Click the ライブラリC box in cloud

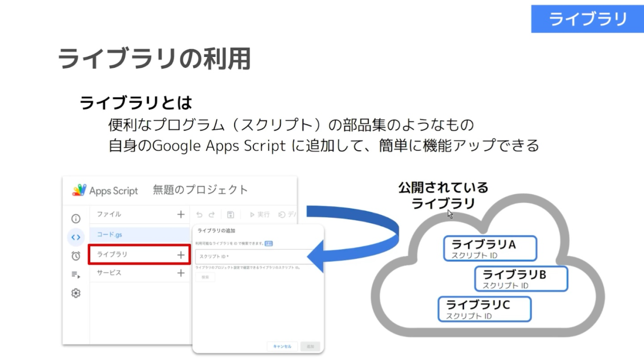[484, 309]
